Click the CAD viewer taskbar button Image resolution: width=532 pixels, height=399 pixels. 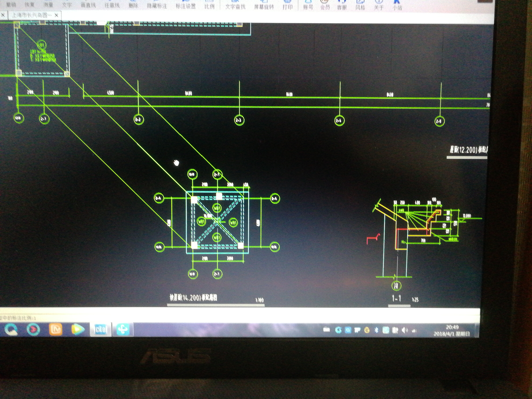[x=101, y=330]
